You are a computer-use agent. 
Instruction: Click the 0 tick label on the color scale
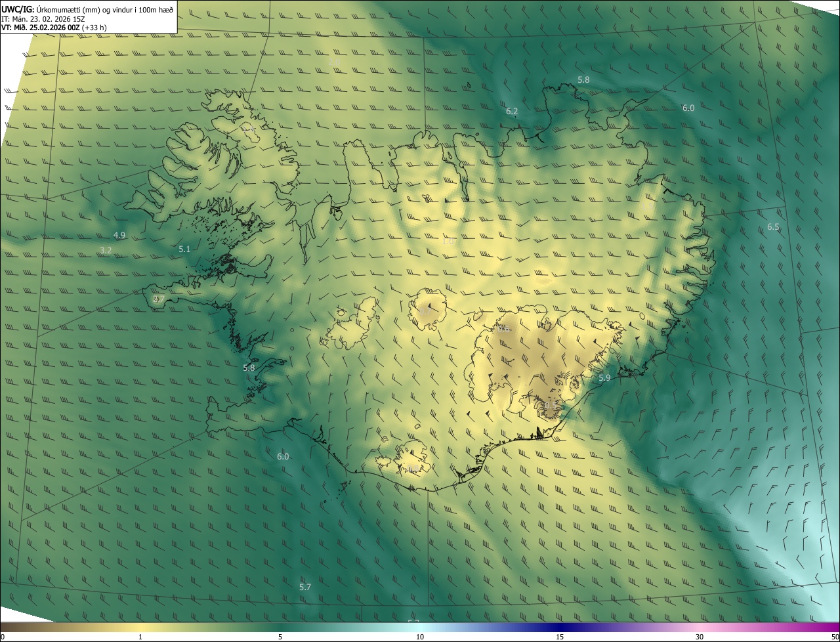coord(3,637)
